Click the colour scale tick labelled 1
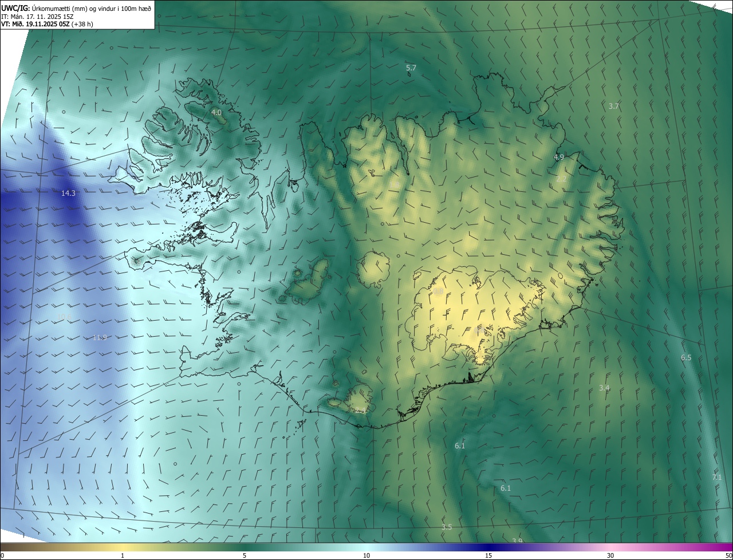This screenshot has height=560, width=733. 123,555
